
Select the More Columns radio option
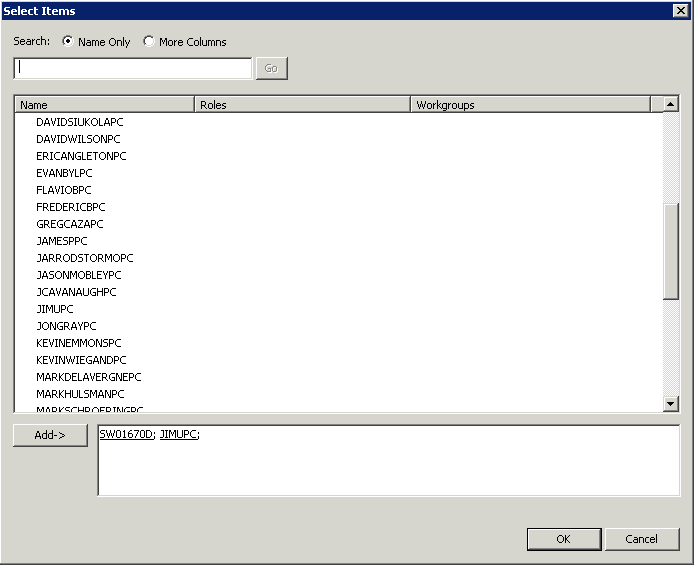(149, 42)
